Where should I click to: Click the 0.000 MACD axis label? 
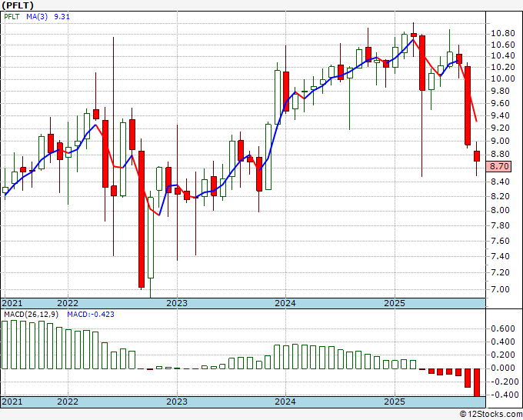click(x=503, y=368)
